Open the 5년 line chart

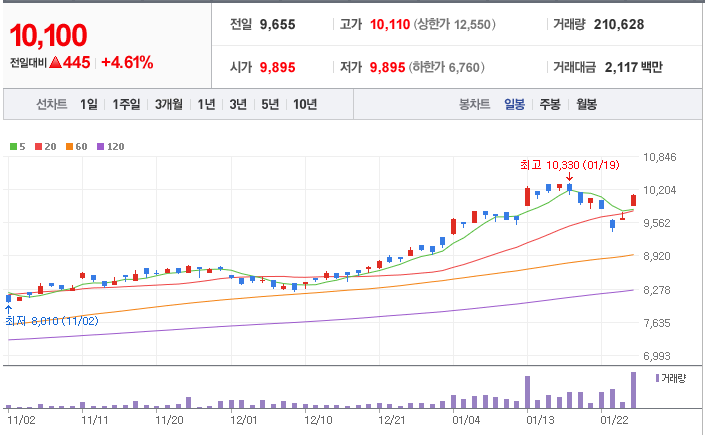pyautogui.click(x=270, y=104)
